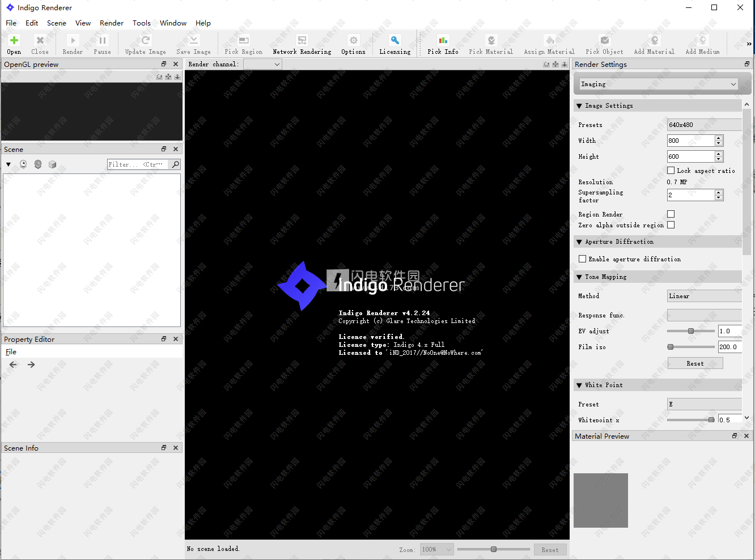Collapse the Tone Mapping section

[x=579, y=277]
